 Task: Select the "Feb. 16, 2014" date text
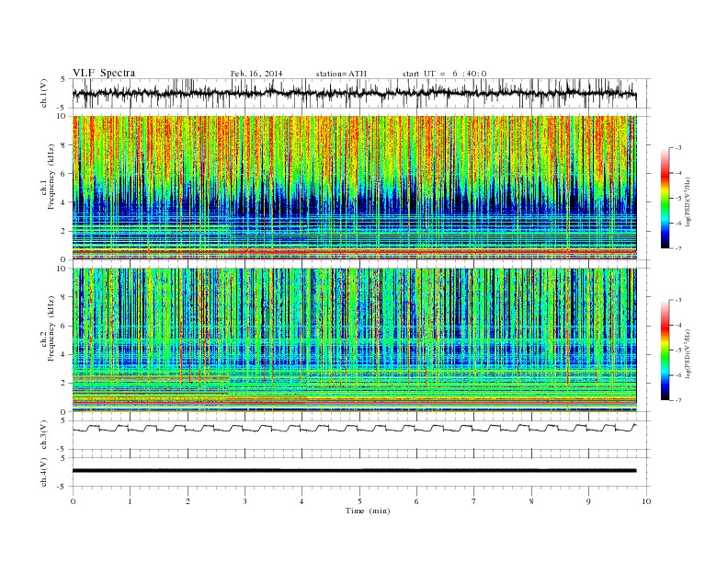click(256, 74)
